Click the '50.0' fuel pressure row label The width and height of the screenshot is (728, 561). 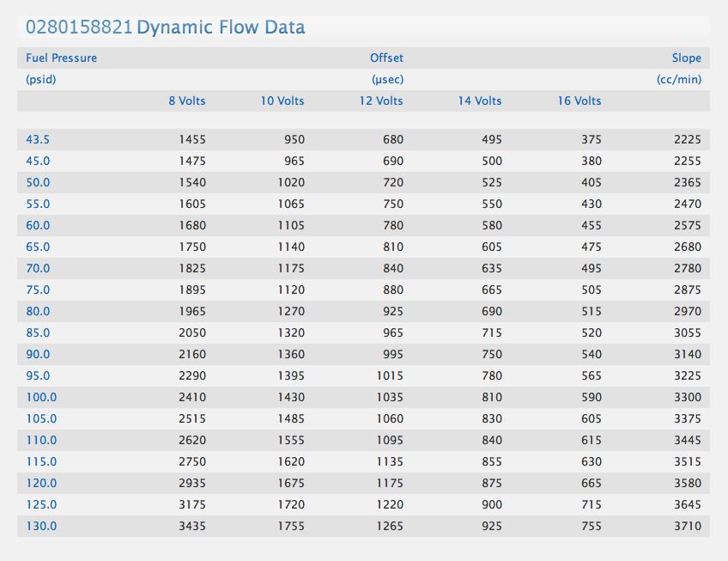pos(38,182)
